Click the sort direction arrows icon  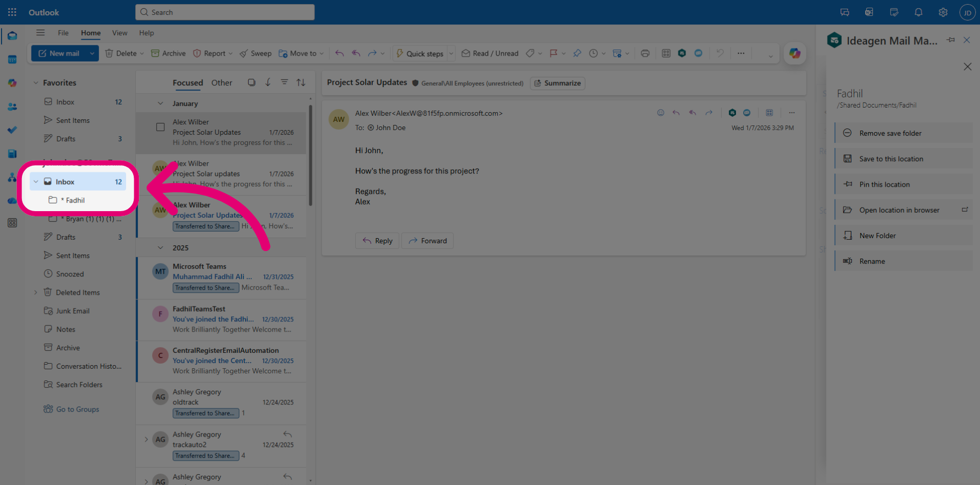coord(301,82)
